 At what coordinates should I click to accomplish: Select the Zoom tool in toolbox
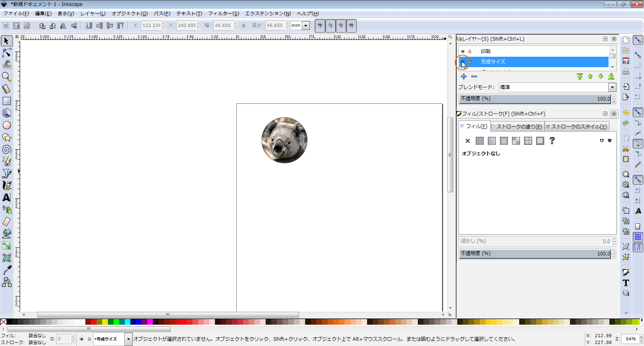pyautogui.click(x=7, y=76)
